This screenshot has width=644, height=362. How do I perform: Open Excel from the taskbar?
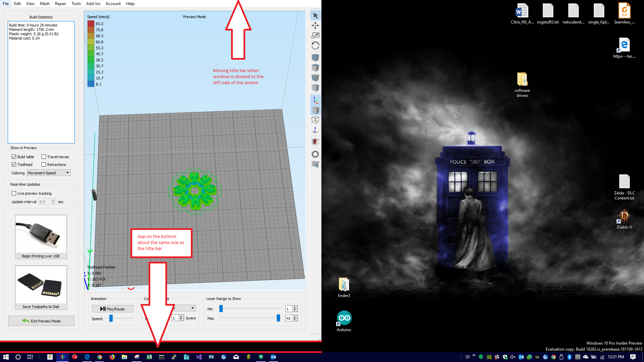click(x=149, y=357)
